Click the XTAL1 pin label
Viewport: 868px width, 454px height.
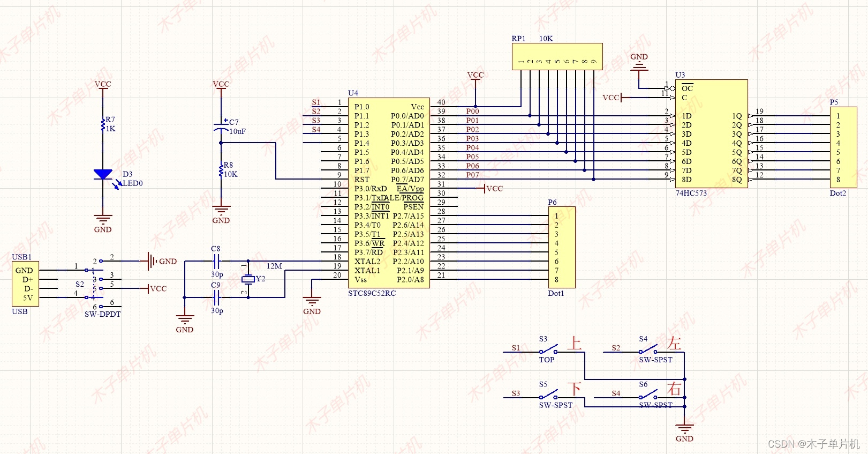[x=367, y=271]
